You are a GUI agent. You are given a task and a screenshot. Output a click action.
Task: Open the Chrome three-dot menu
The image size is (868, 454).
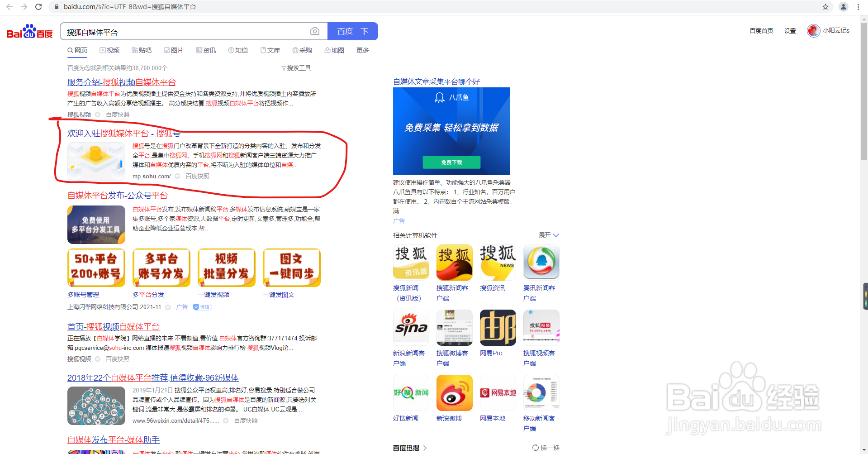tap(858, 7)
